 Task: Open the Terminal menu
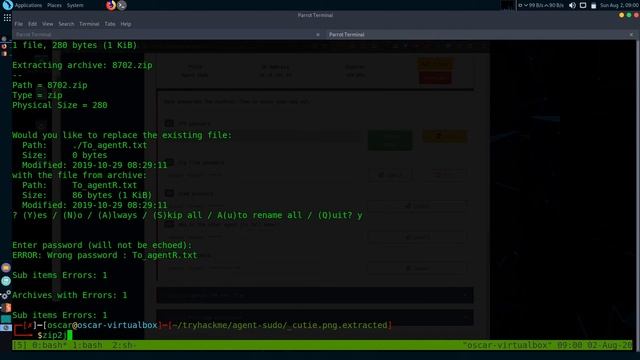point(89,24)
